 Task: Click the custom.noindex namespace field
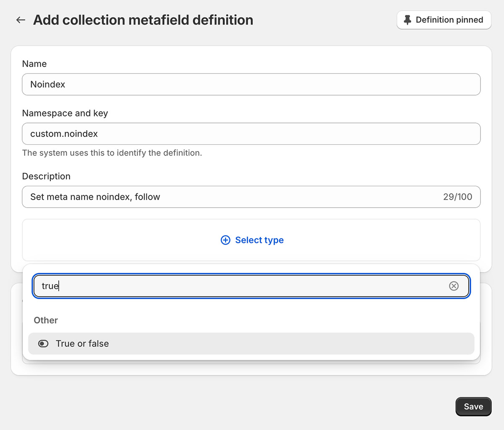point(251,134)
